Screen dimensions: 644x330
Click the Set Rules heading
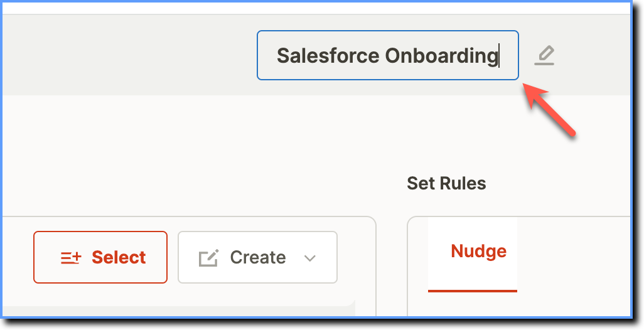pyautogui.click(x=446, y=183)
